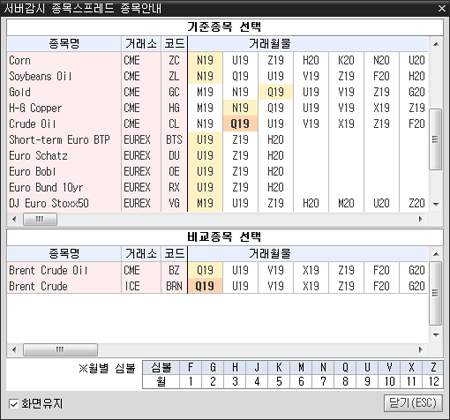Close the dialog with the X icon
450x420 pixels.
[x=442, y=8]
